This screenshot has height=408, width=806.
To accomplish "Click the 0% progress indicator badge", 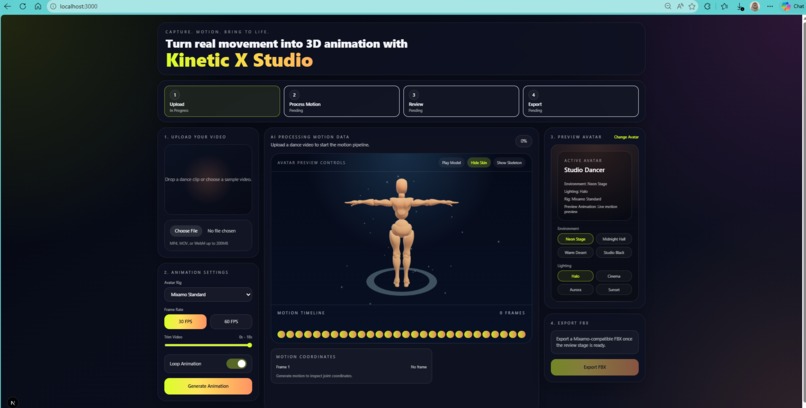I will tap(524, 141).
